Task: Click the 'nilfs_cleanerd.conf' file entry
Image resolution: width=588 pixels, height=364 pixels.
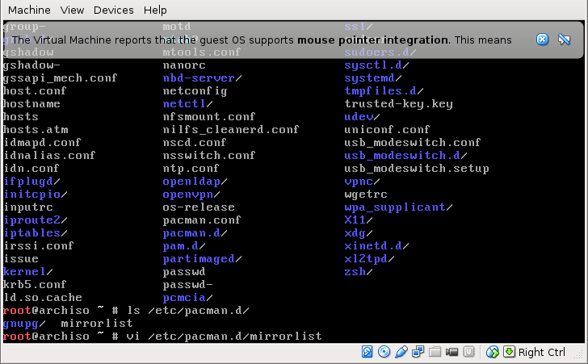Action: [231, 130]
